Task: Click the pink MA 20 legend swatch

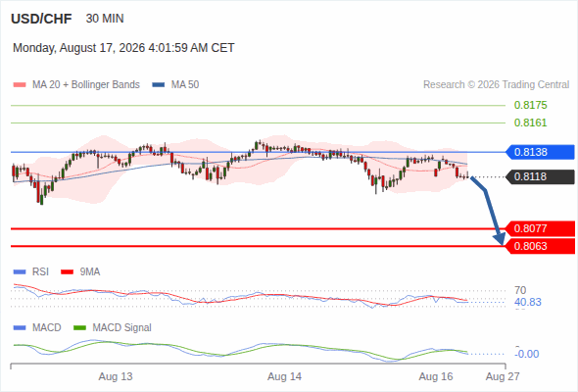Action: [20, 85]
